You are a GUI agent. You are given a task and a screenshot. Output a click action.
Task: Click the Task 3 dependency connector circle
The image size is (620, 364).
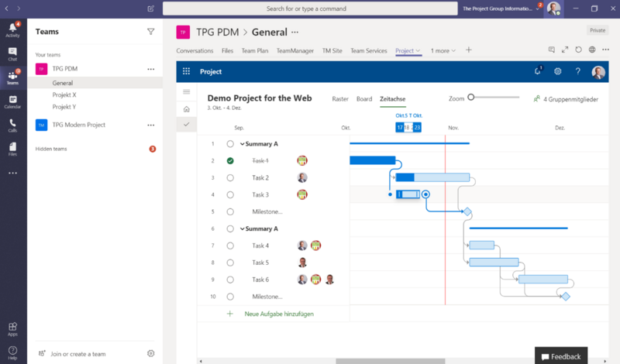(x=425, y=194)
